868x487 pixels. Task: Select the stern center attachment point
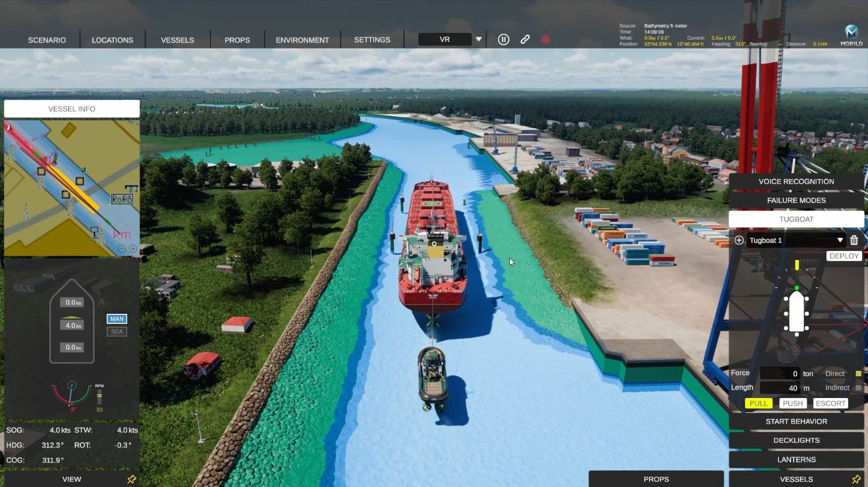click(797, 334)
